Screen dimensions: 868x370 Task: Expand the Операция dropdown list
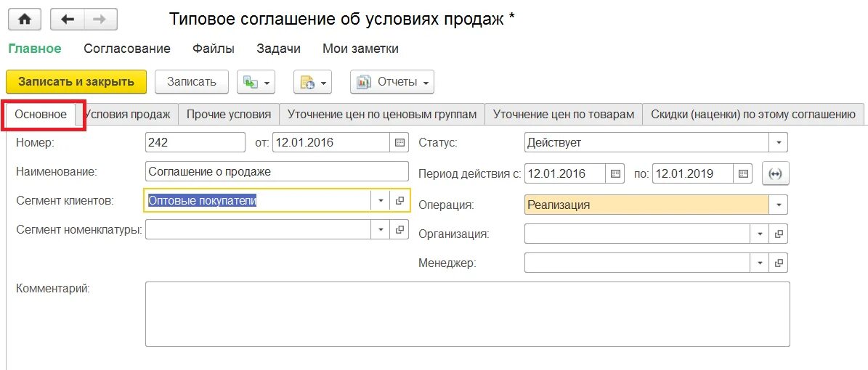(779, 205)
